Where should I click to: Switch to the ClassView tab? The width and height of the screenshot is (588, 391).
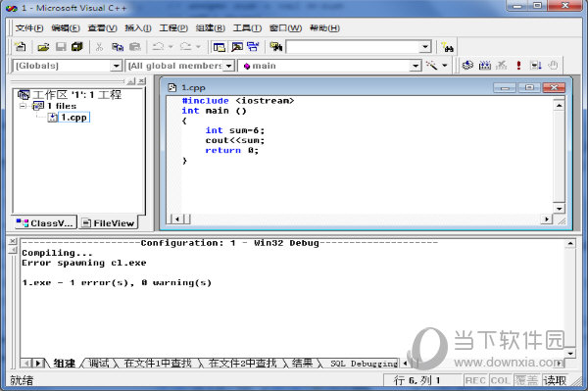pos(45,223)
